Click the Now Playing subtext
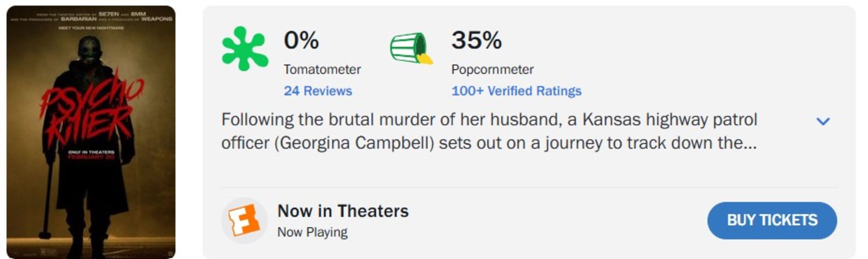Viewport: 868px width, 259px height. coord(312,232)
